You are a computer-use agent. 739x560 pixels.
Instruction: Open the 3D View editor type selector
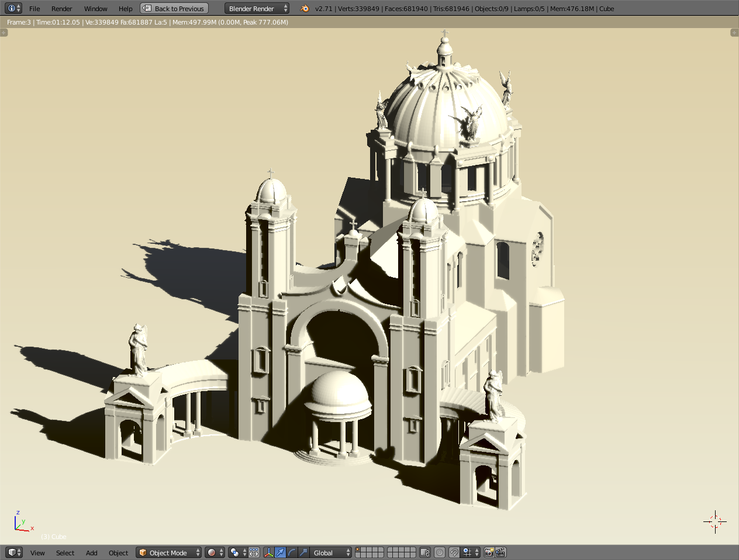[13, 552]
